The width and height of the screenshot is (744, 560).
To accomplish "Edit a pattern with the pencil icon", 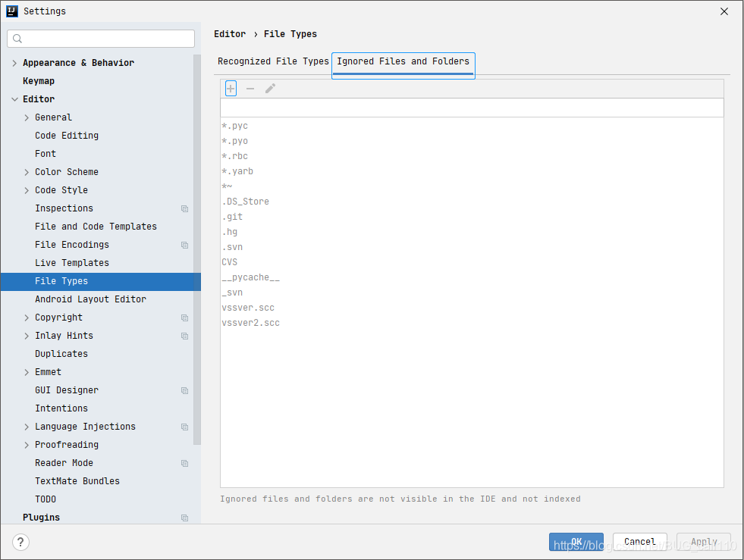I will click(x=270, y=88).
